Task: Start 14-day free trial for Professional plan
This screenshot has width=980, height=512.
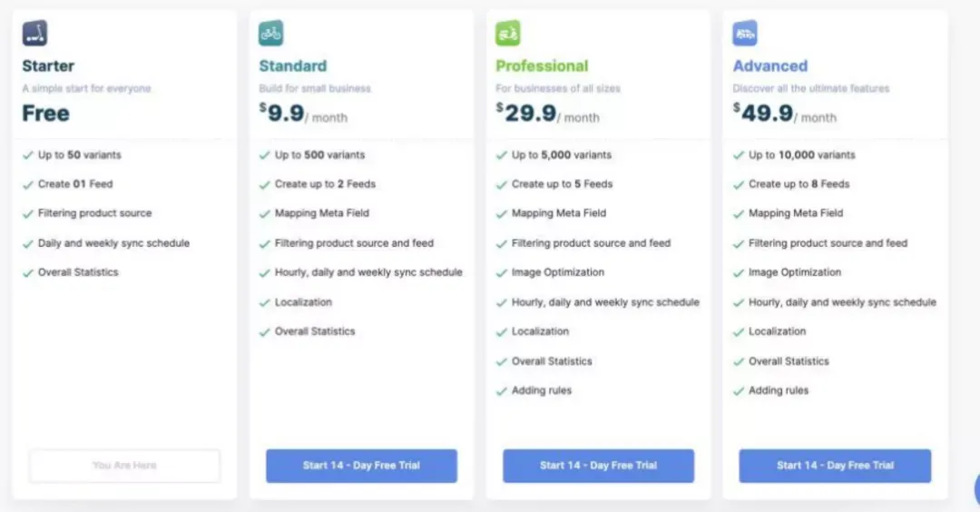Action: coord(598,466)
